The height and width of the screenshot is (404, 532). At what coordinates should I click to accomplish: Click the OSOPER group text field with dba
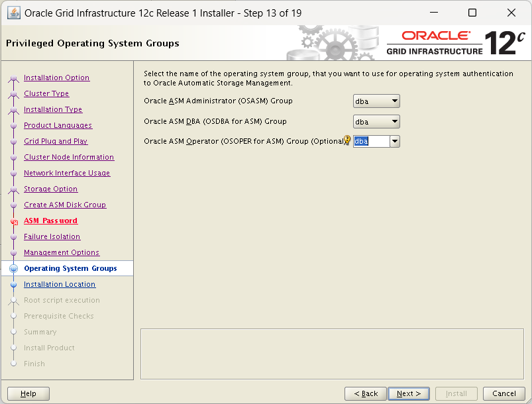(371, 141)
